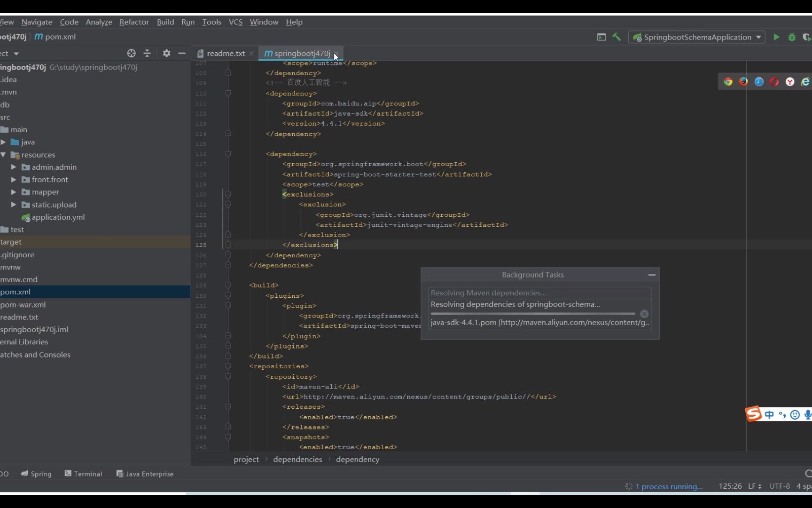The image size is (812, 508).
Task: Run SpringbootSchemaApplication with the green play icon
Action: click(x=776, y=37)
